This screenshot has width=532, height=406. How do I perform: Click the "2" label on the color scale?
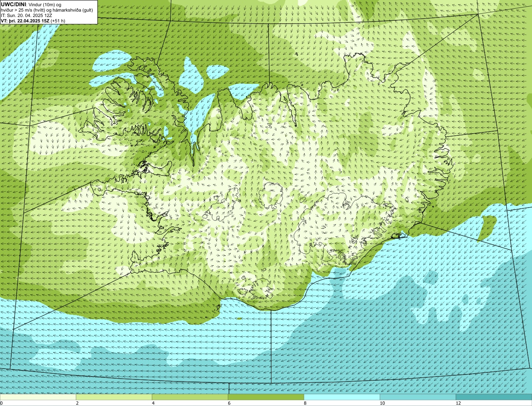click(77, 403)
